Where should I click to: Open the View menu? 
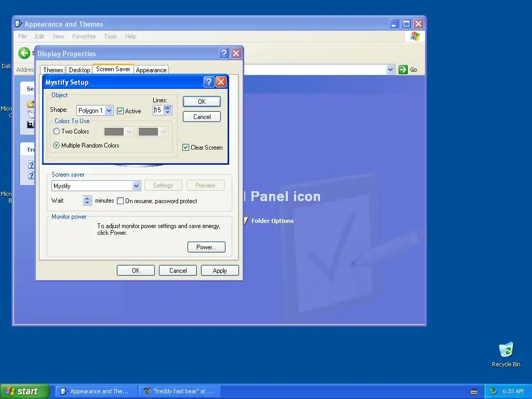point(58,36)
